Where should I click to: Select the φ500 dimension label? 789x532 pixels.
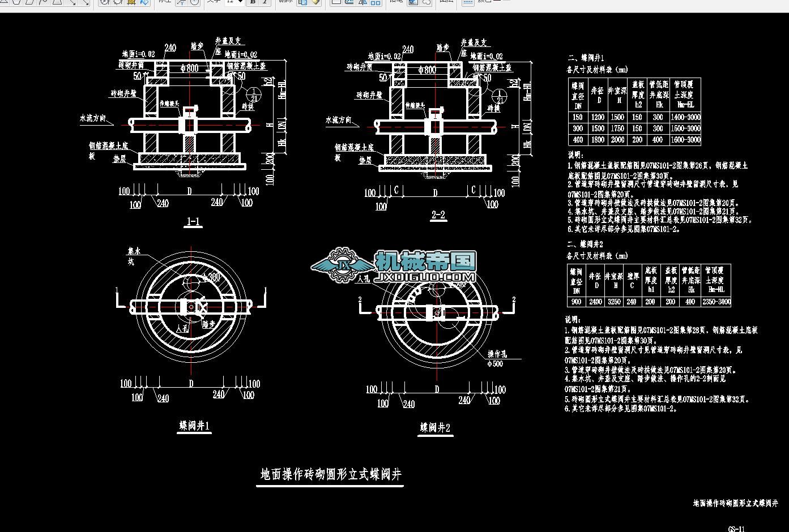[x=495, y=364]
